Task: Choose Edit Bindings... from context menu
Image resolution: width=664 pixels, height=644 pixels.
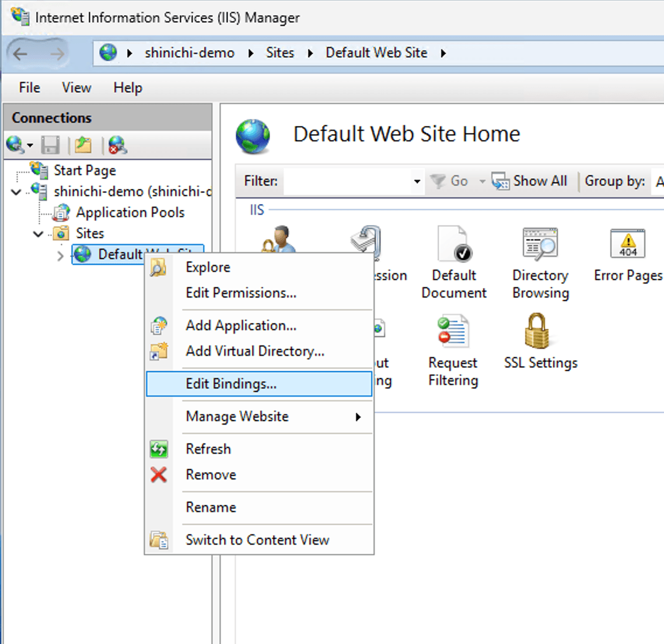Action: (x=231, y=384)
